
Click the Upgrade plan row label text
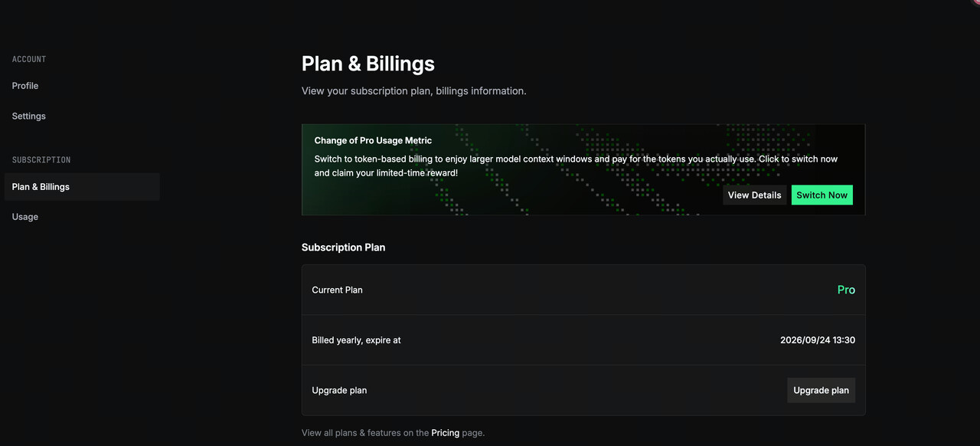pyautogui.click(x=339, y=391)
